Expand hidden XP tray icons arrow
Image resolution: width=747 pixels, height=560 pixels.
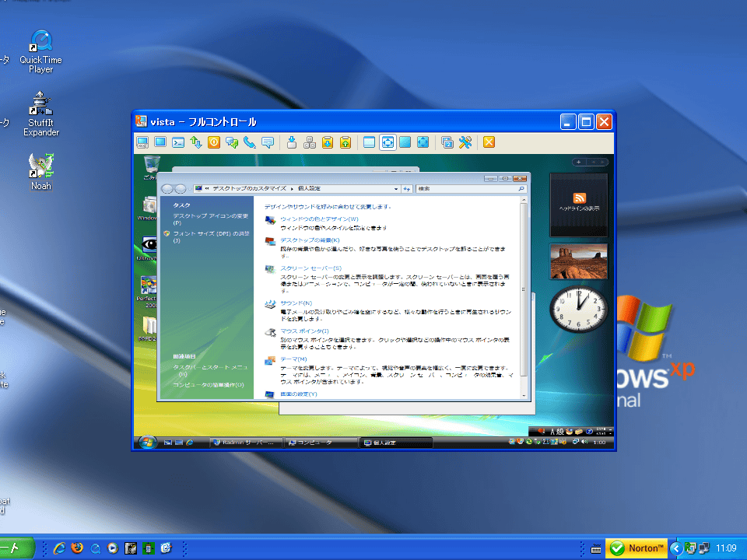[x=675, y=548]
